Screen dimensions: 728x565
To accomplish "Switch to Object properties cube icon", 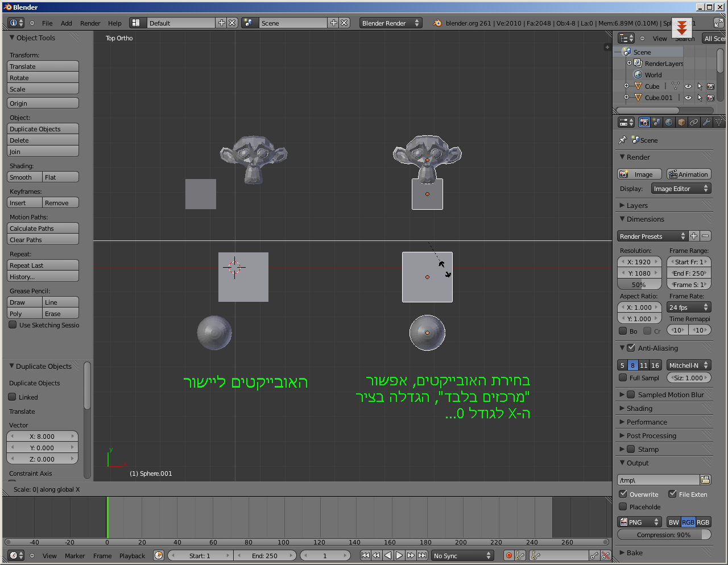I will [x=681, y=122].
